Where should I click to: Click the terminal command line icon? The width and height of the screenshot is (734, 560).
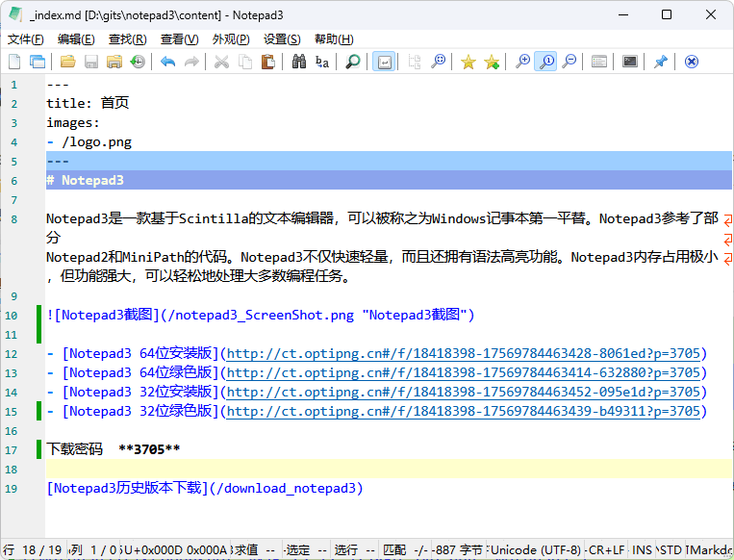tap(630, 62)
